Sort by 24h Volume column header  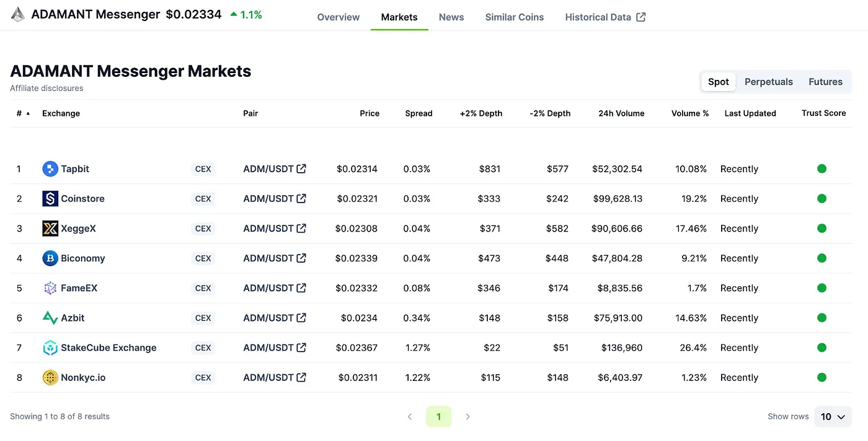pyautogui.click(x=621, y=113)
